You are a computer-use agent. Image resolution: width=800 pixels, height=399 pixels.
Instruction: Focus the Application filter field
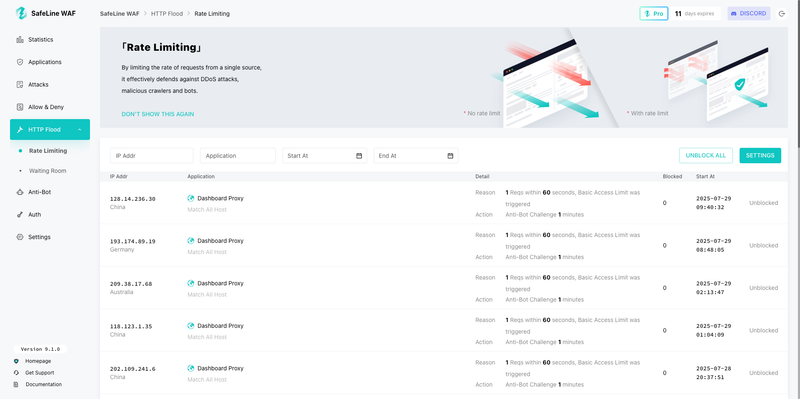click(238, 156)
